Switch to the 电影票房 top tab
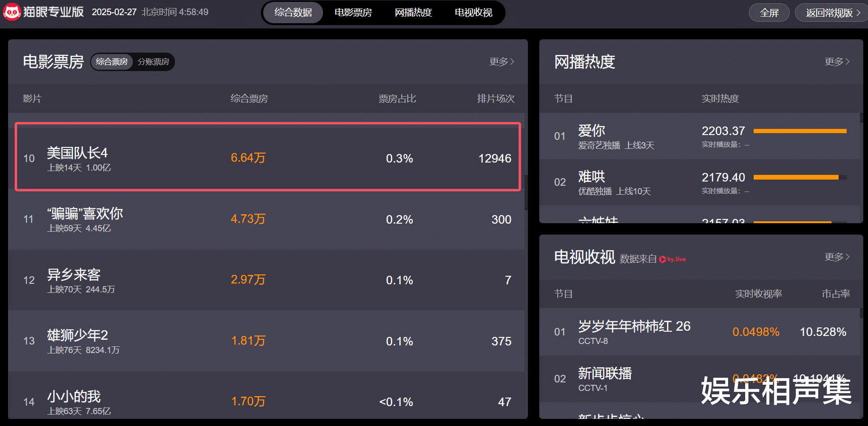Viewport: 868px width, 426px height. click(x=353, y=12)
